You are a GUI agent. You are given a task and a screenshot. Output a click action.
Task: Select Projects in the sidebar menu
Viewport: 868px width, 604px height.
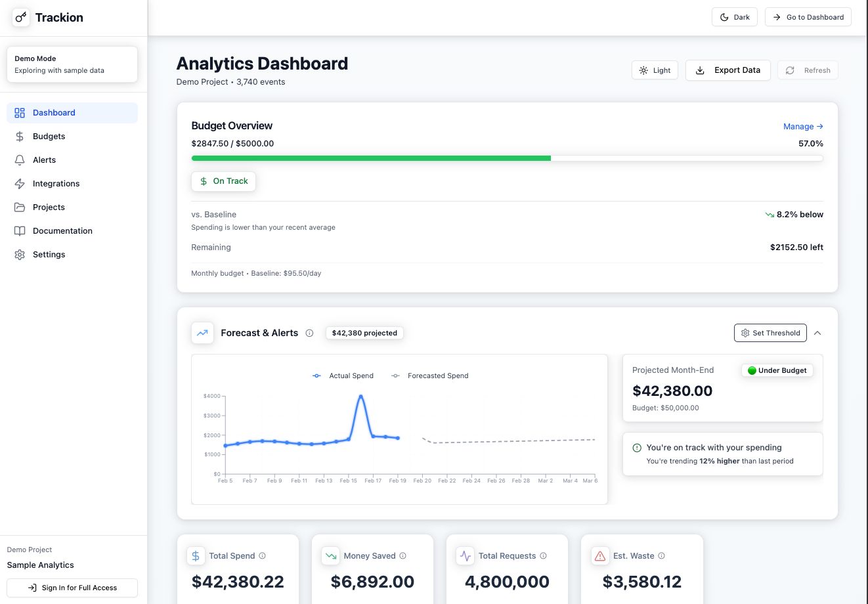coord(49,207)
